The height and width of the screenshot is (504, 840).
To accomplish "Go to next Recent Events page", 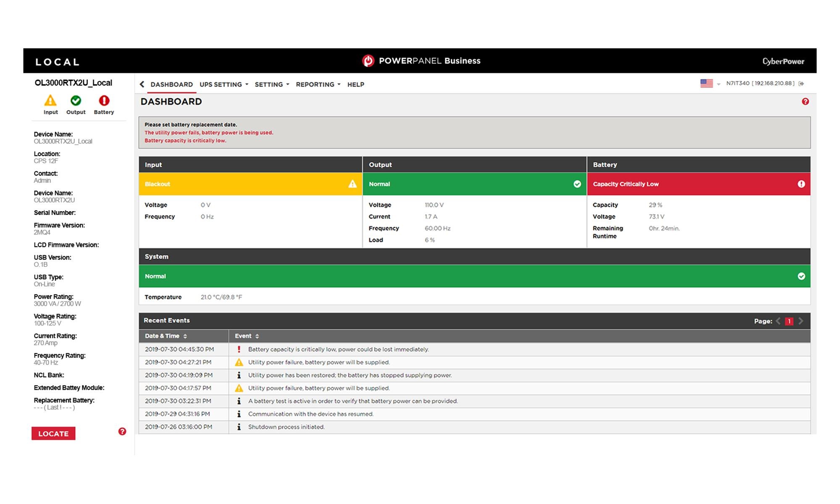I will pos(801,321).
